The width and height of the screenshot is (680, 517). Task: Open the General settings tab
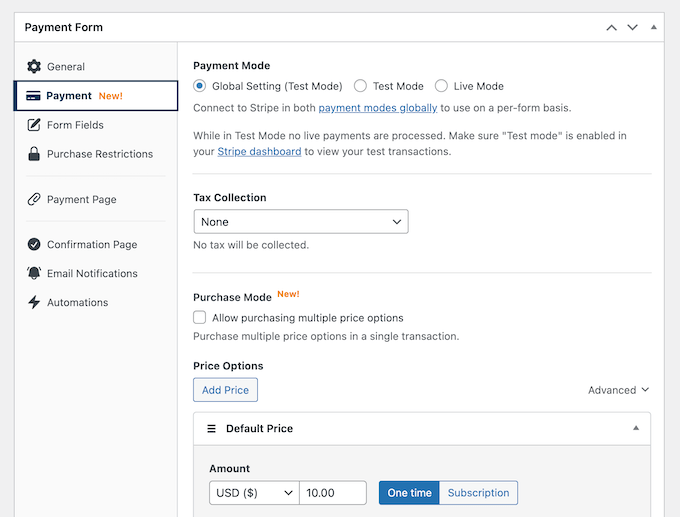pyautogui.click(x=95, y=66)
